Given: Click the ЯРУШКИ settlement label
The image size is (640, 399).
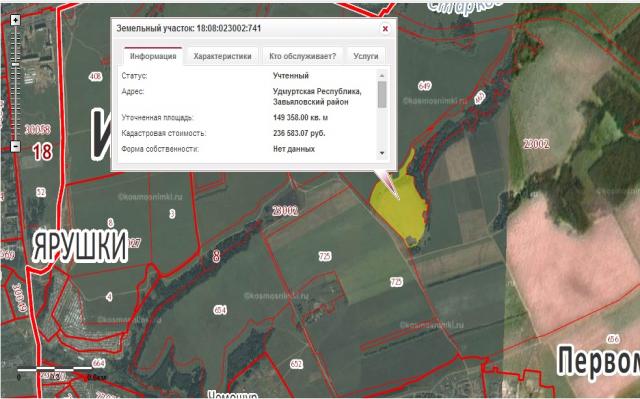Looking at the screenshot, I should pos(80,246).
